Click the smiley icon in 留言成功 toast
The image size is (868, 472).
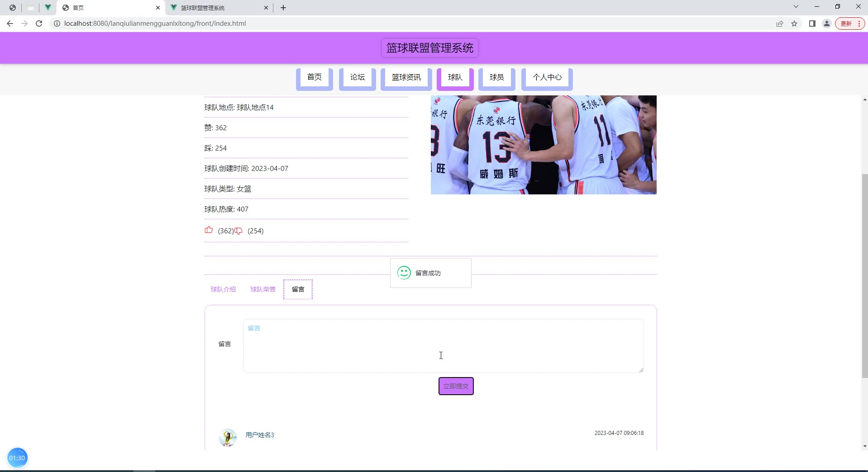click(404, 273)
